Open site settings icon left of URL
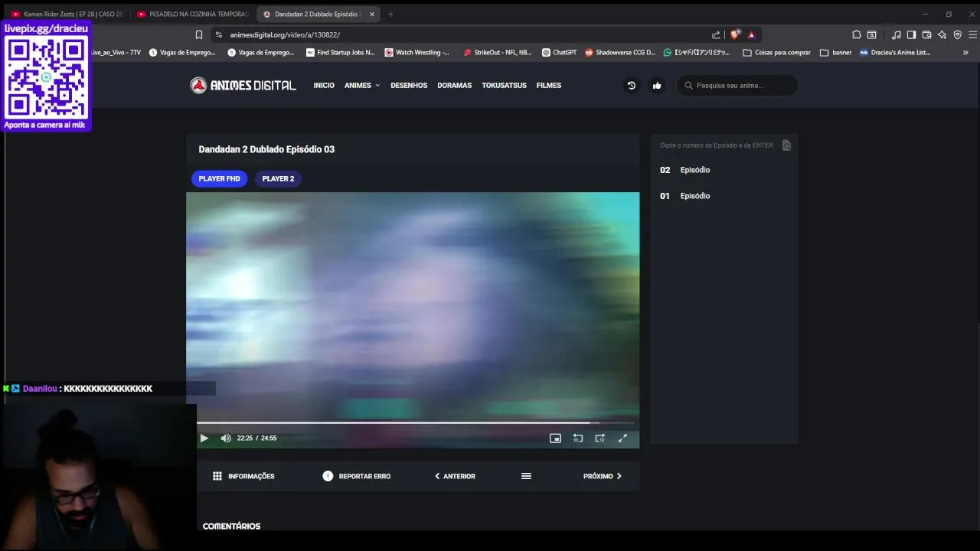The width and height of the screenshot is (980, 551). pyautogui.click(x=218, y=34)
